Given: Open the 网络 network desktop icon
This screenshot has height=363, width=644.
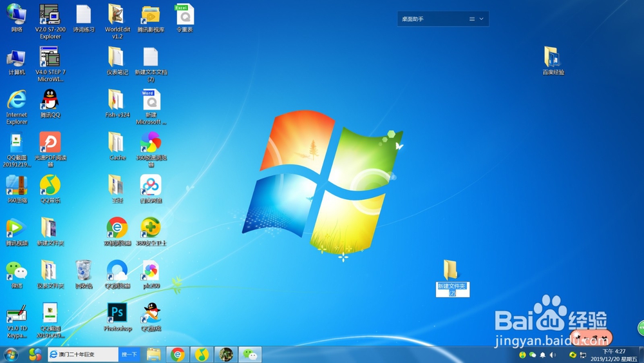Looking at the screenshot, I should point(17,17).
